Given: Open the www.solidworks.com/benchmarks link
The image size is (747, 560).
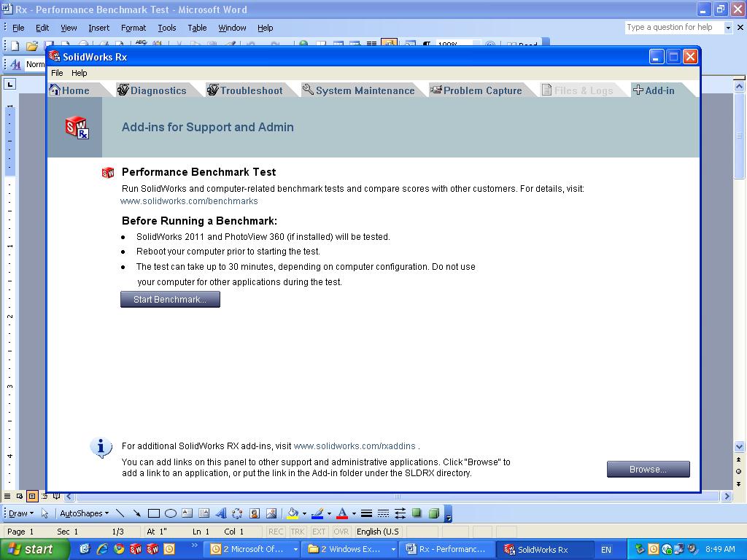Looking at the screenshot, I should coord(189,201).
